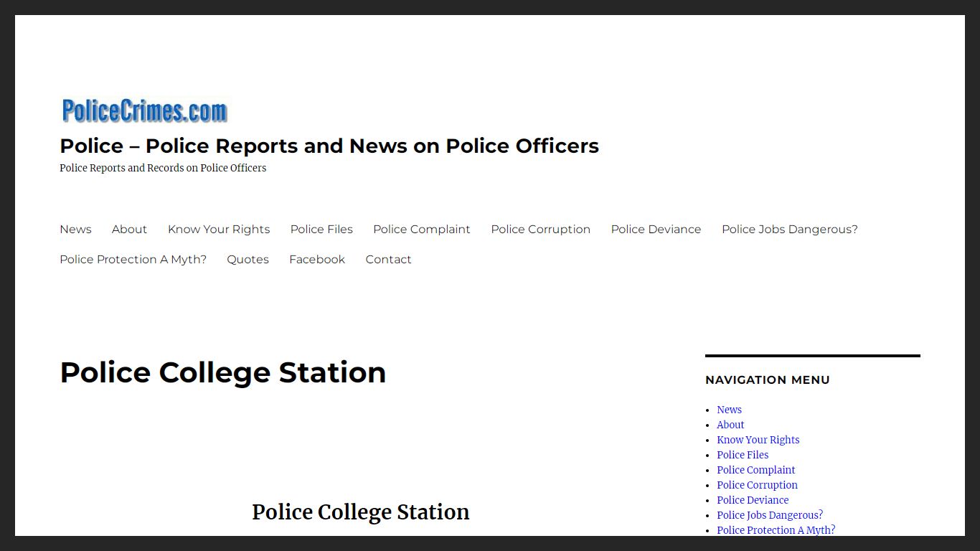The image size is (980, 551).
Task: Open Police Files in the top menu
Action: pyautogui.click(x=321, y=230)
